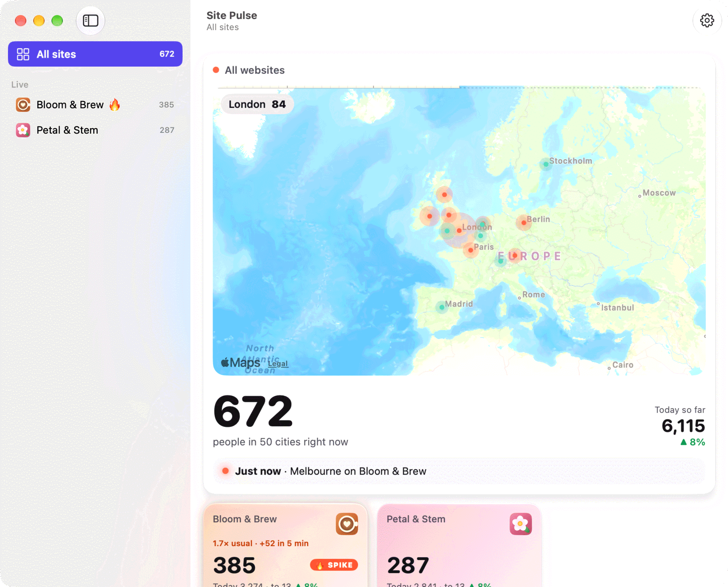Click the 287 count on Petal & Stem card
Screen dimensions: 728x587
click(408, 565)
